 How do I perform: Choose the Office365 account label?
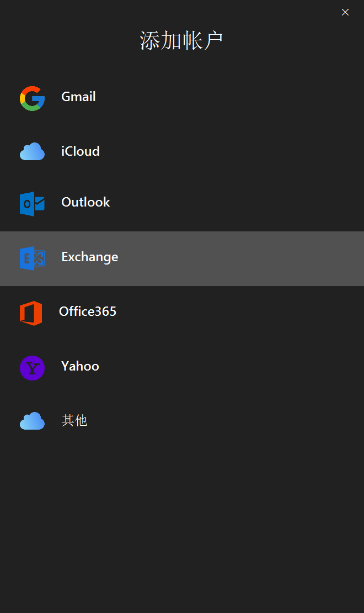(x=88, y=311)
